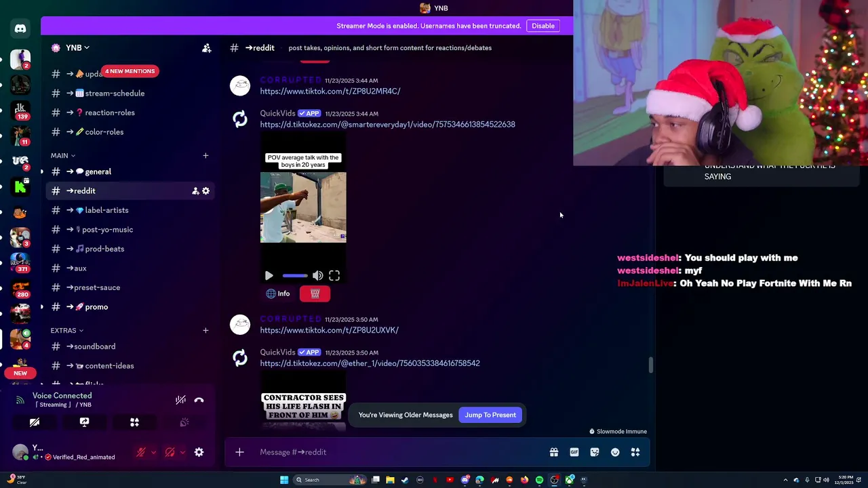The width and height of the screenshot is (868, 488).
Task: Disable Streamer Mode
Action: click(x=543, y=26)
